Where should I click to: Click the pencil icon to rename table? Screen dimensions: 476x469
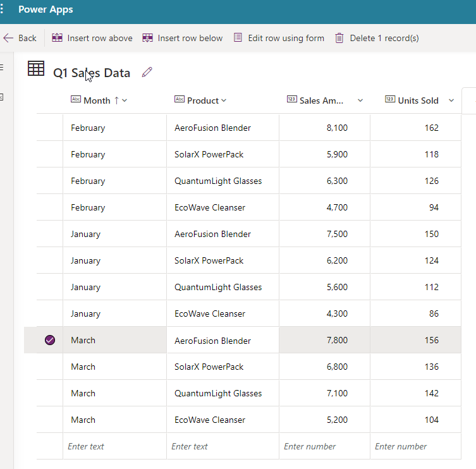tap(147, 72)
